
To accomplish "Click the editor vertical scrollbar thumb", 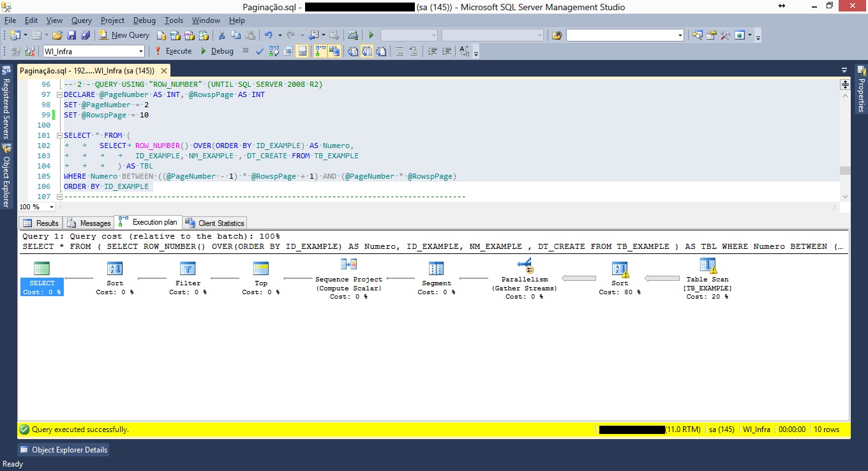I will coord(845,170).
